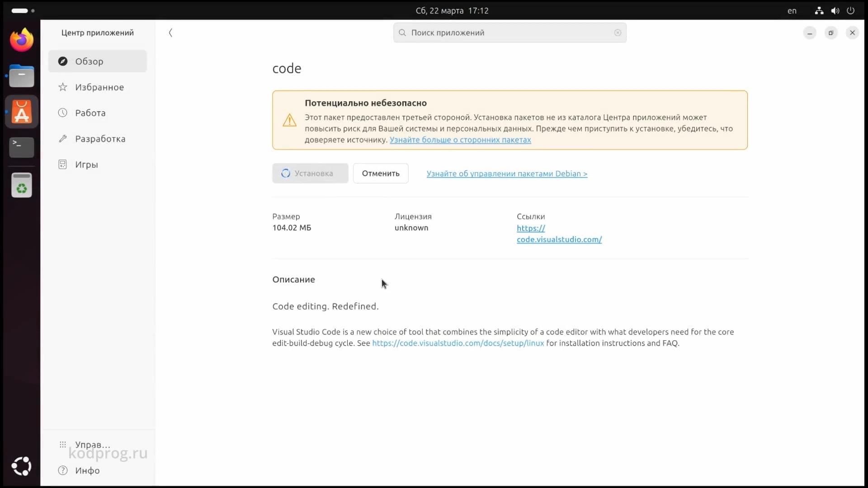Close the App Center window
This screenshot has height=488, width=868.
pos(852,33)
